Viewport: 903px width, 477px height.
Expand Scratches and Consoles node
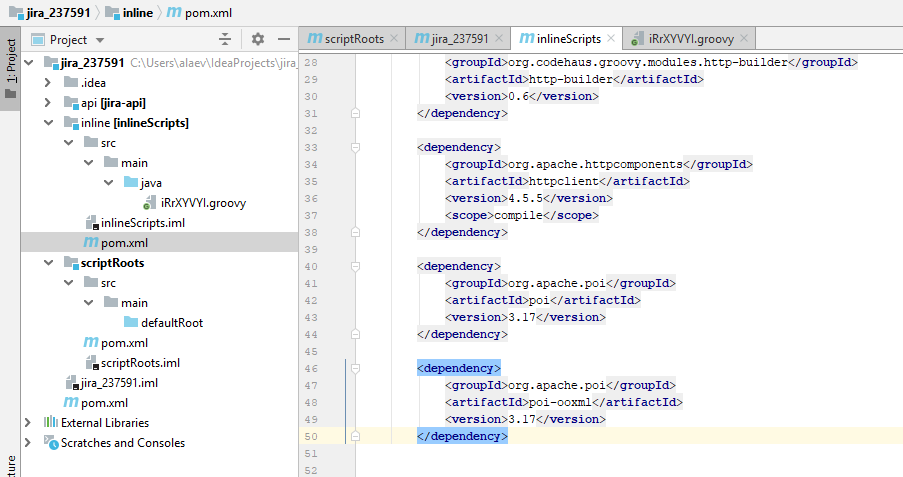click(28, 442)
